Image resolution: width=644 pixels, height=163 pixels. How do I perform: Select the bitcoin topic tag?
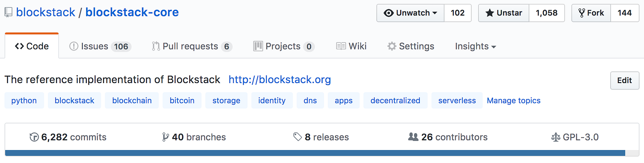(x=182, y=100)
